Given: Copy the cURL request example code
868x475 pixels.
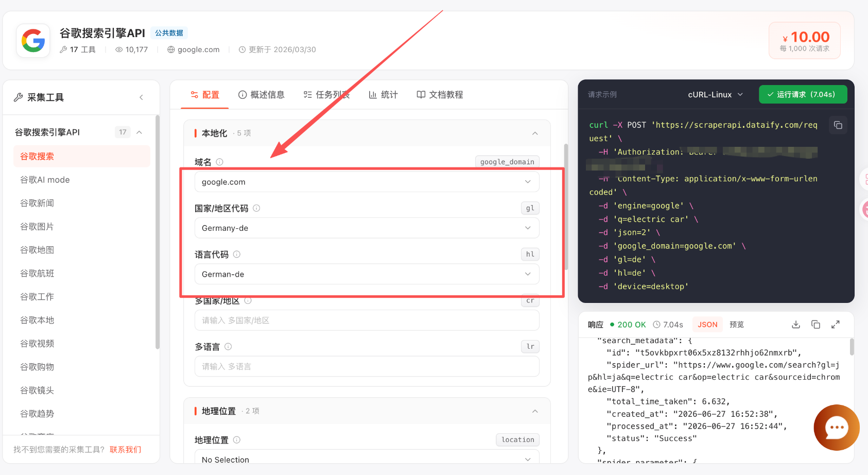Looking at the screenshot, I should 838,125.
